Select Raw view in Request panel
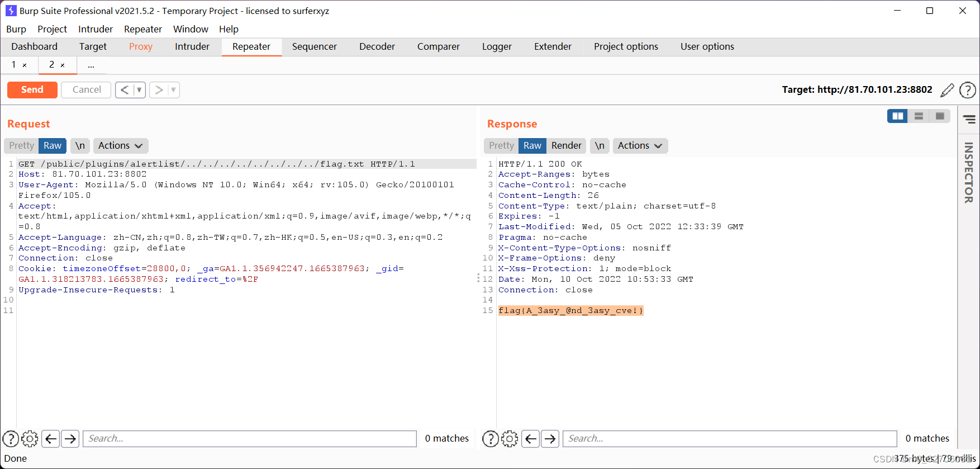Viewport: 980px width, 469px height. click(53, 145)
